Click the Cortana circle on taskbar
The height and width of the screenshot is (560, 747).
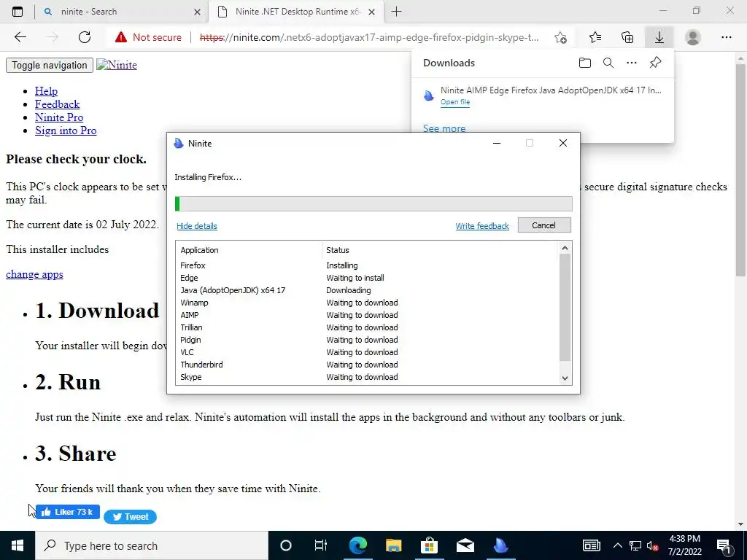(x=285, y=545)
